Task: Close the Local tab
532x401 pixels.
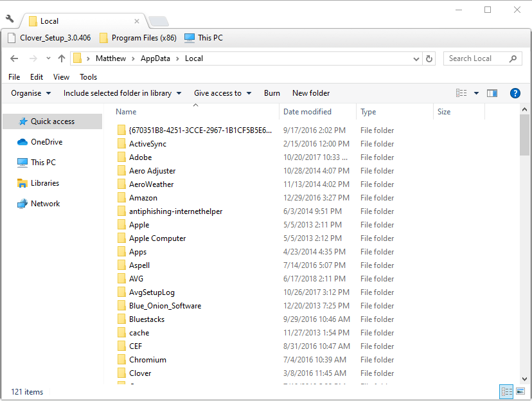Action: coord(137,21)
